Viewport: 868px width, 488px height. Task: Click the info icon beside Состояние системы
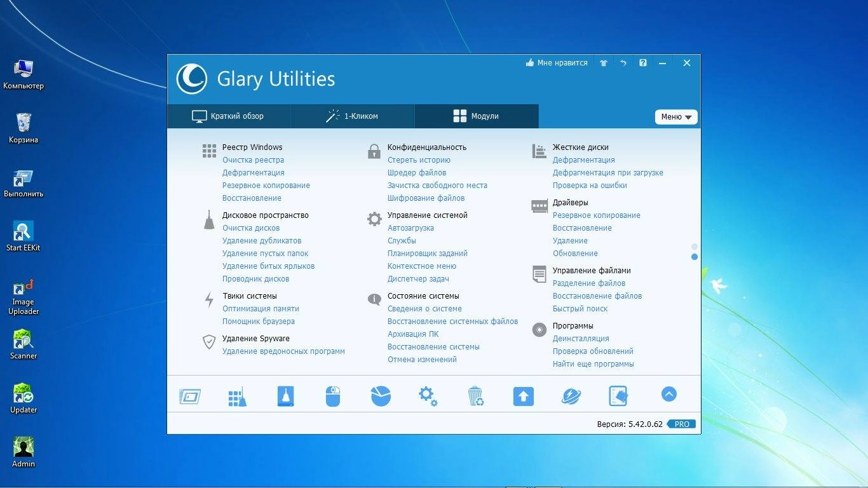coord(374,299)
